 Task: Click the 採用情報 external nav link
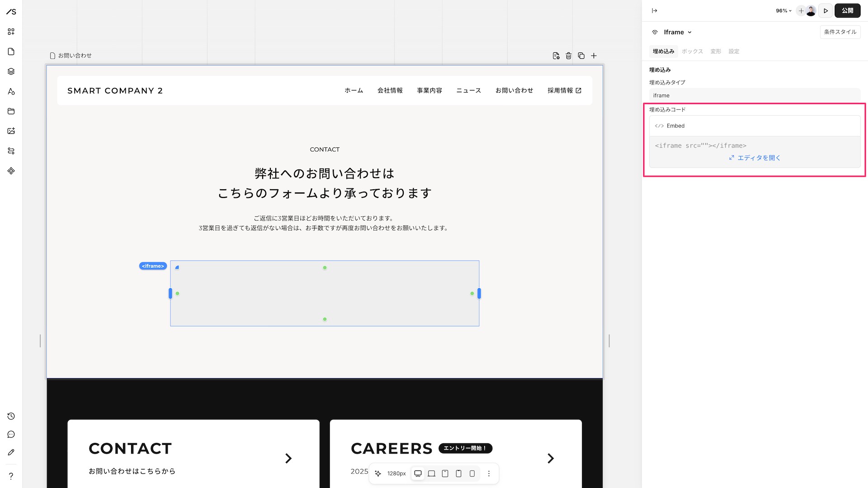[564, 90]
